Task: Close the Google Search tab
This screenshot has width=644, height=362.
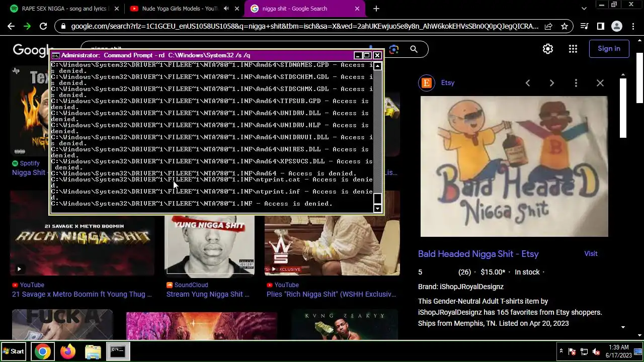Action: pos(357,9)
